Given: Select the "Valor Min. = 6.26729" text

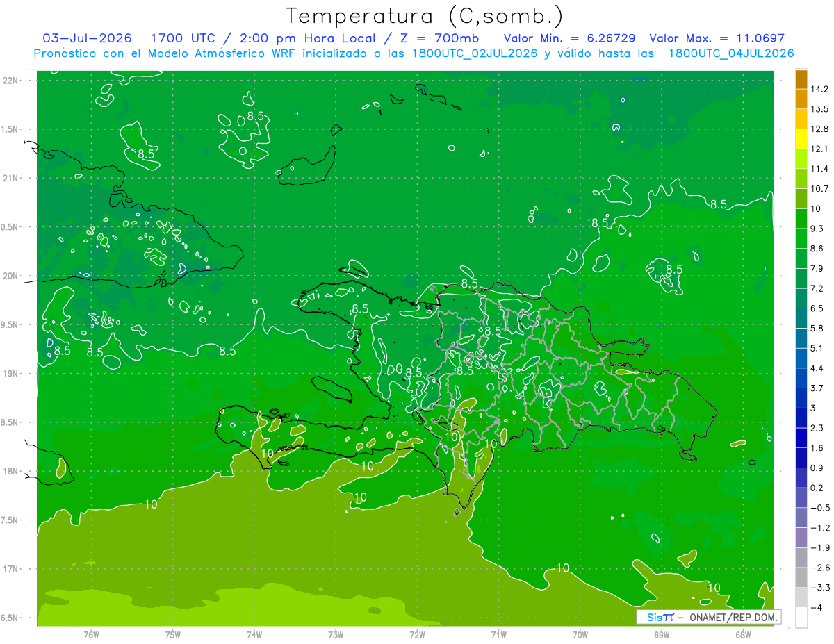Looking at the screenshot, I should pos(569,38).
